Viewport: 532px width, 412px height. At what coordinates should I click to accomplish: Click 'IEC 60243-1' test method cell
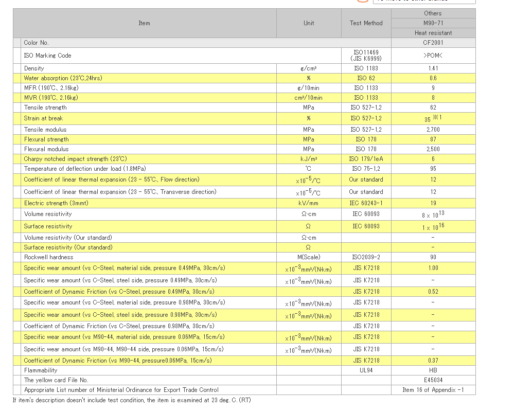(x=366, y=204)
